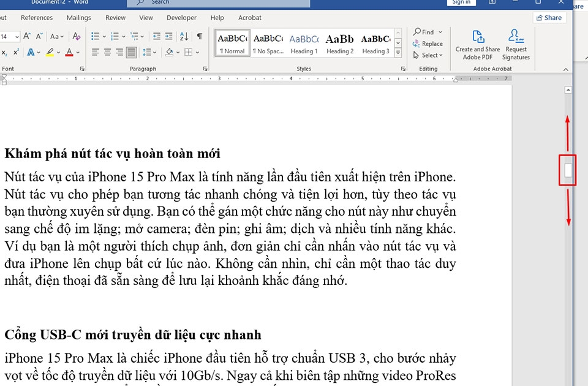Click Request Signatures icon
This screenshot has height=386, width=588.
(x=516, y=44)
